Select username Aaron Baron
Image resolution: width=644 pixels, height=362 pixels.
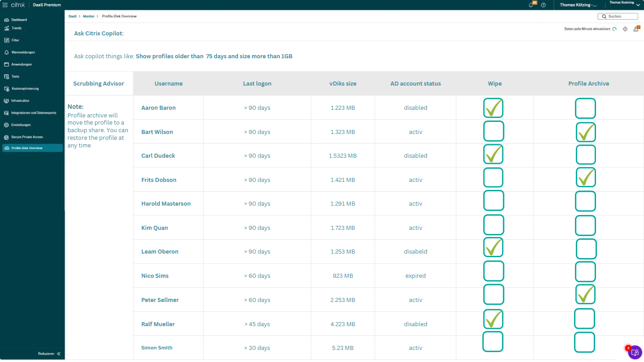158,108
